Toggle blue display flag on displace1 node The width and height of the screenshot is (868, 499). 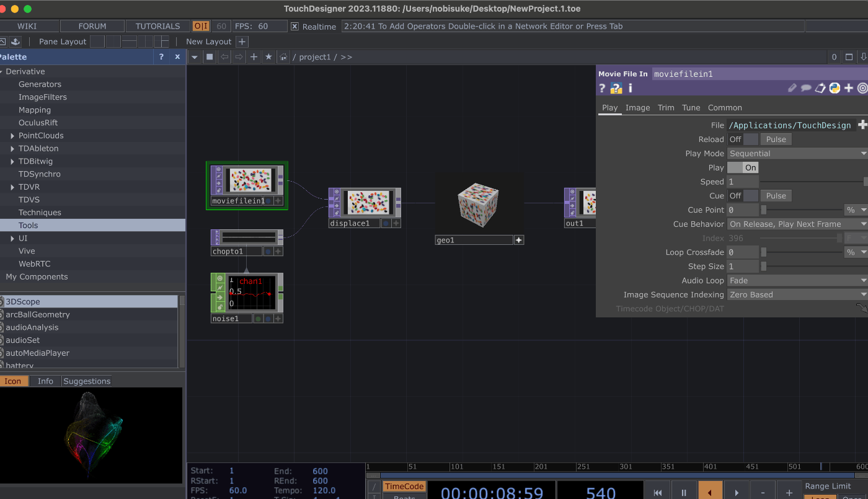(386, 223)
